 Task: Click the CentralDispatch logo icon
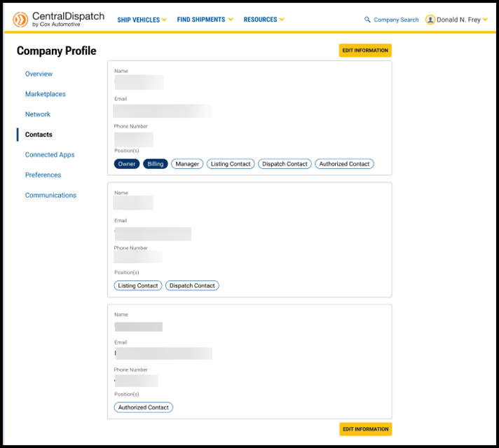(20, 20)
